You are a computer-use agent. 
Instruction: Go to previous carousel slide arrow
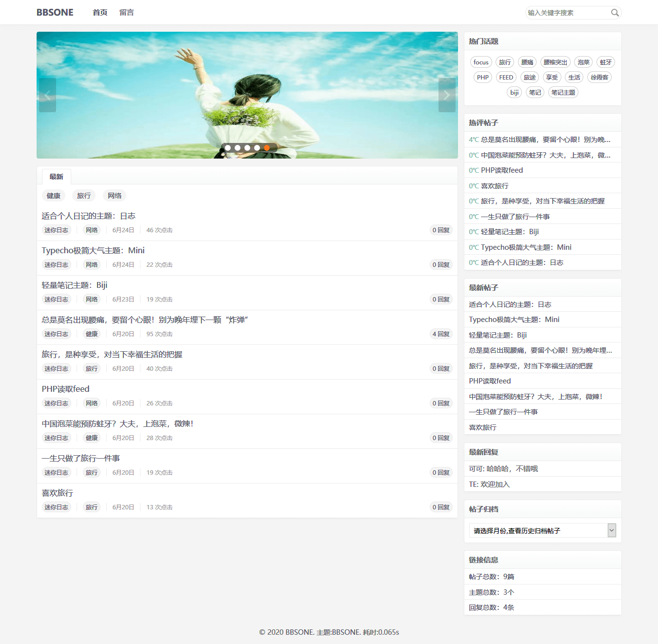[x=47, y=95]
